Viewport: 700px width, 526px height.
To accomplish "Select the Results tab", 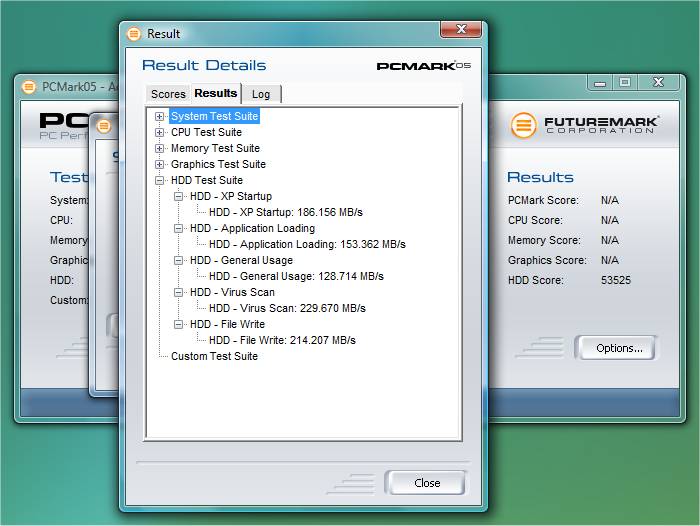I will 216,93.
